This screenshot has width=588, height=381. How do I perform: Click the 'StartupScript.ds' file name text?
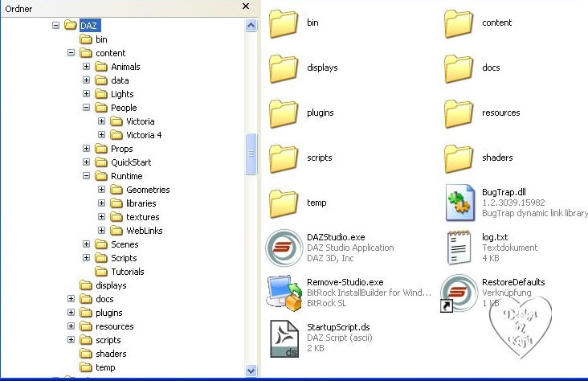pyautogui.click(x=338, y=327)
